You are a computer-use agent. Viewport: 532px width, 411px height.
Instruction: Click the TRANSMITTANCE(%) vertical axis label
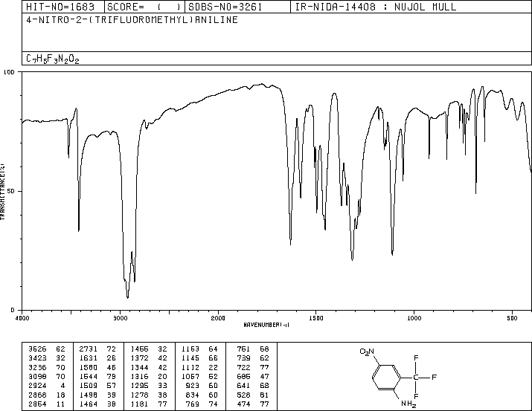(x=2, y=192)
